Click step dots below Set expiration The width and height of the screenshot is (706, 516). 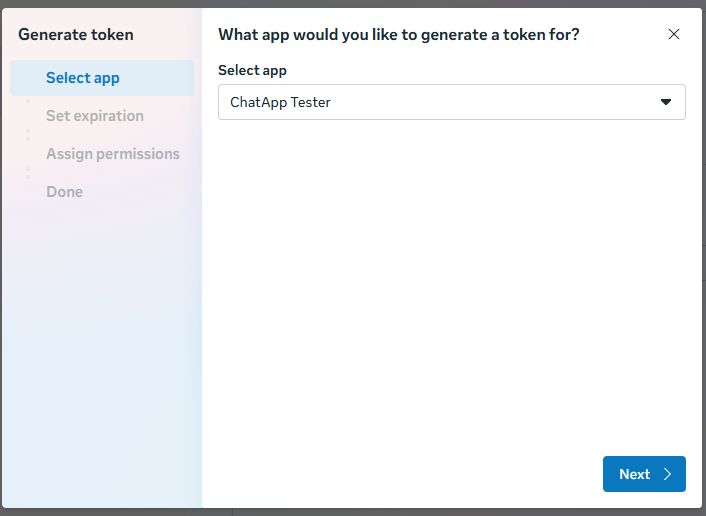pyautogui.click(x=28, y=135)
